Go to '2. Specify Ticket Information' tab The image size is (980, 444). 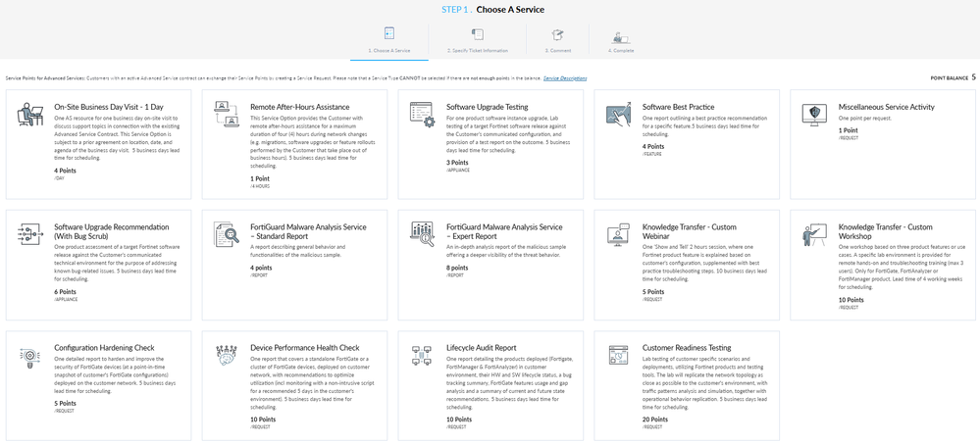click(x=478, y=42)
